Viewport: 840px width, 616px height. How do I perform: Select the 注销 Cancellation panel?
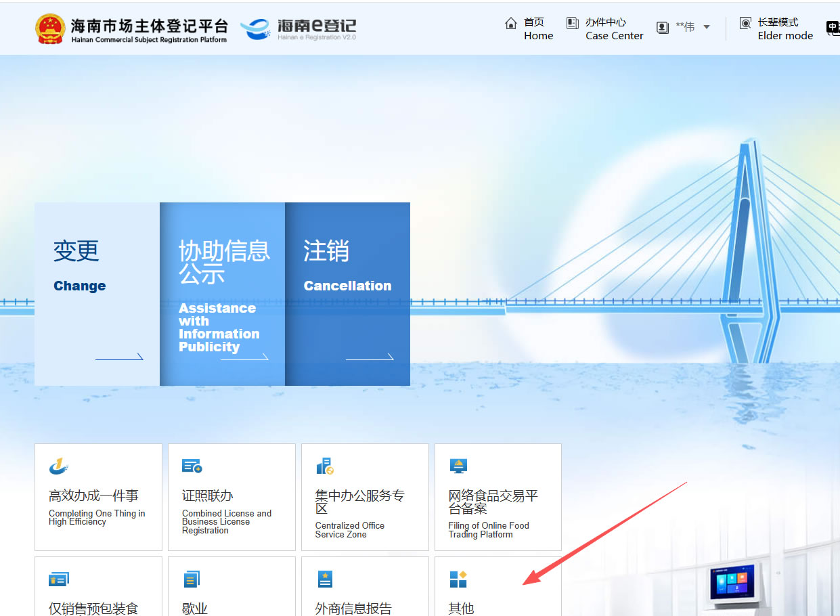(347, 294)
